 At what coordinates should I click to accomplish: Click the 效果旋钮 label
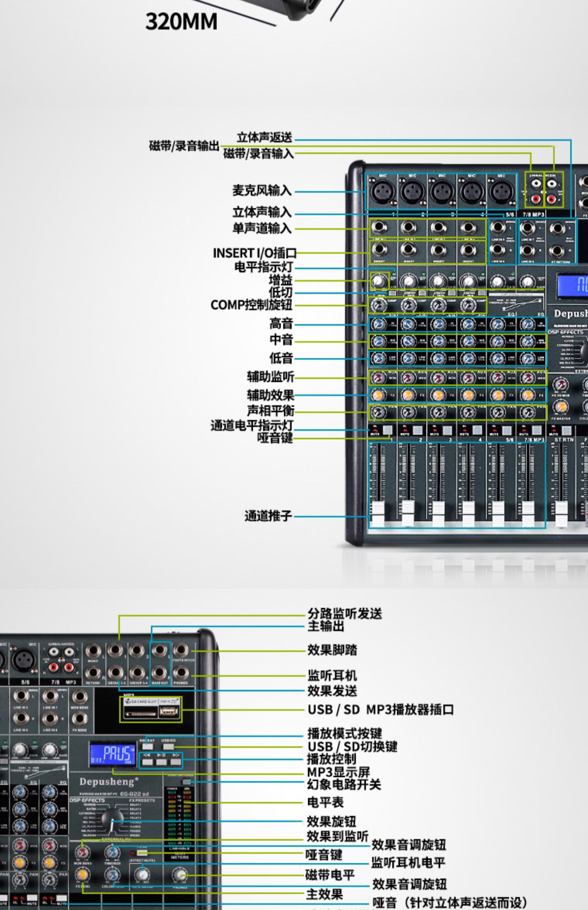(331, 821)
